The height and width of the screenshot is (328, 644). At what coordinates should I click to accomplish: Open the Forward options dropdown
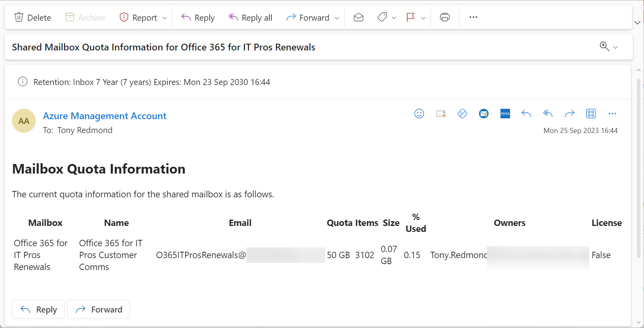[337, 18]
